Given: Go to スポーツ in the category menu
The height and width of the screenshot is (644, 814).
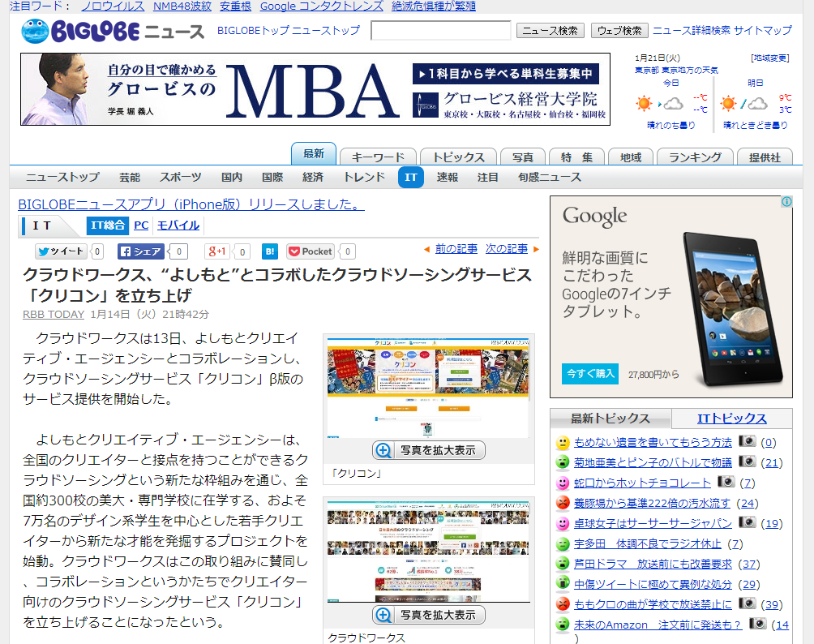Looking at the screenshot, I should click(180, 177).
